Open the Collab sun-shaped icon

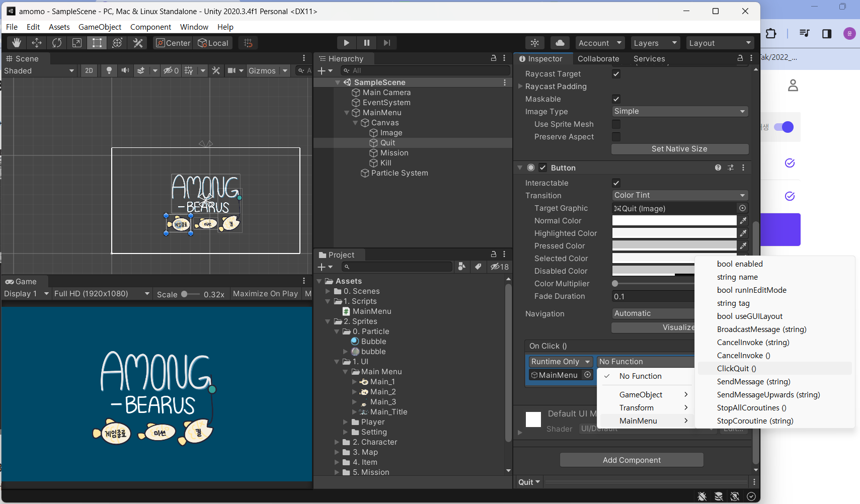click(x=535, y=43)
